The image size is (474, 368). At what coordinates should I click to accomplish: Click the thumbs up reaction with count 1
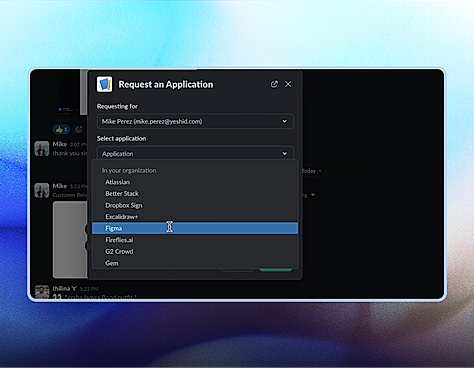pos(61,129)
